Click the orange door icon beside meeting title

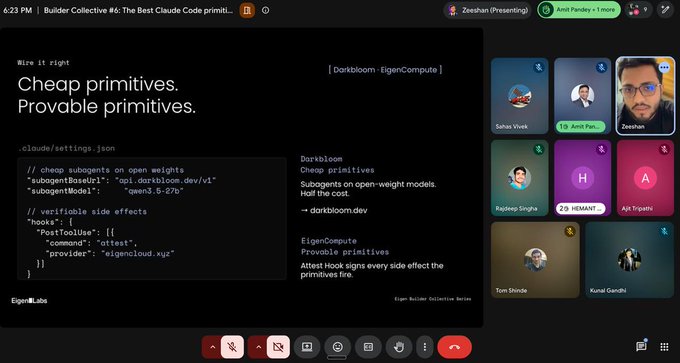click(x=247, y=10)
